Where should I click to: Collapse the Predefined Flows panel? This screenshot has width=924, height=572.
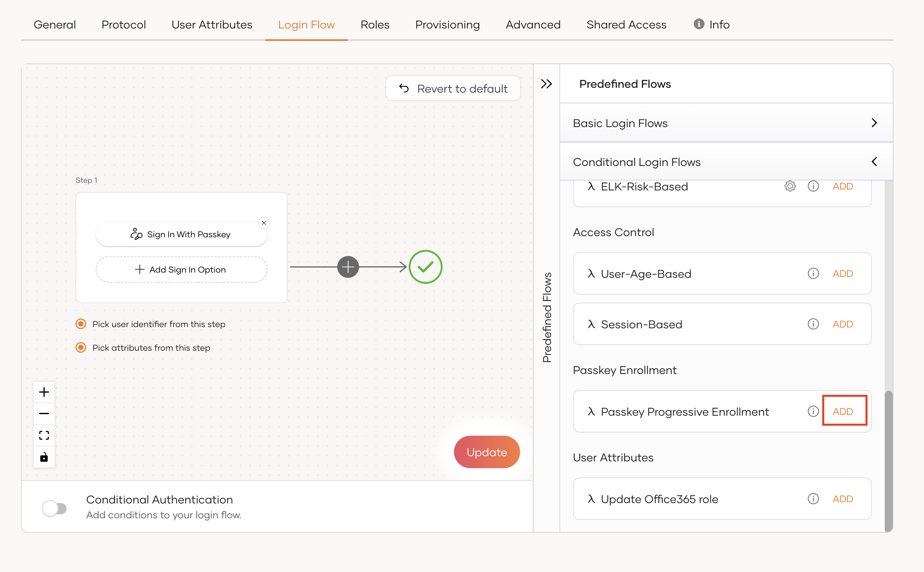click(547, 84)
